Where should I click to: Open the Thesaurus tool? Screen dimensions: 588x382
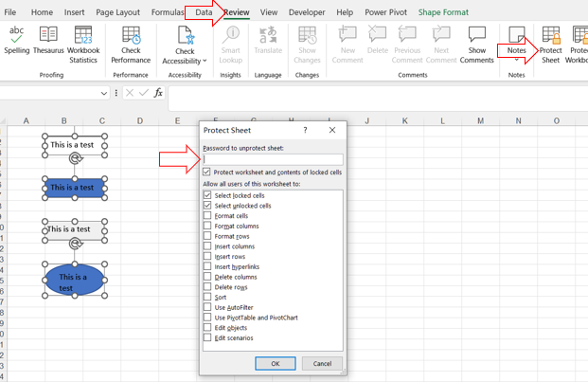pyautogui.click(x=48, y=40)
